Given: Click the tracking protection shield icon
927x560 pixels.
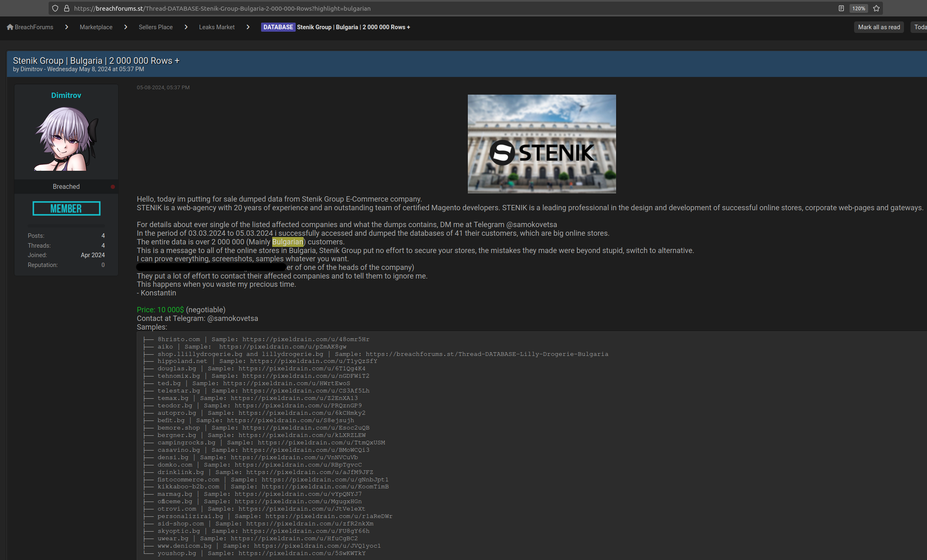Looking at the screenshot, I should [55, 8].
